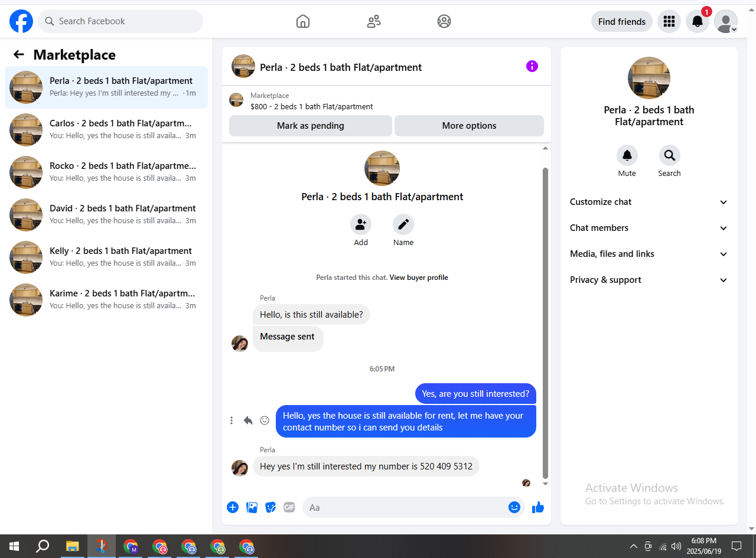Open network status in system tray
The image size is (756, 558).
click(x=663, y=546)
